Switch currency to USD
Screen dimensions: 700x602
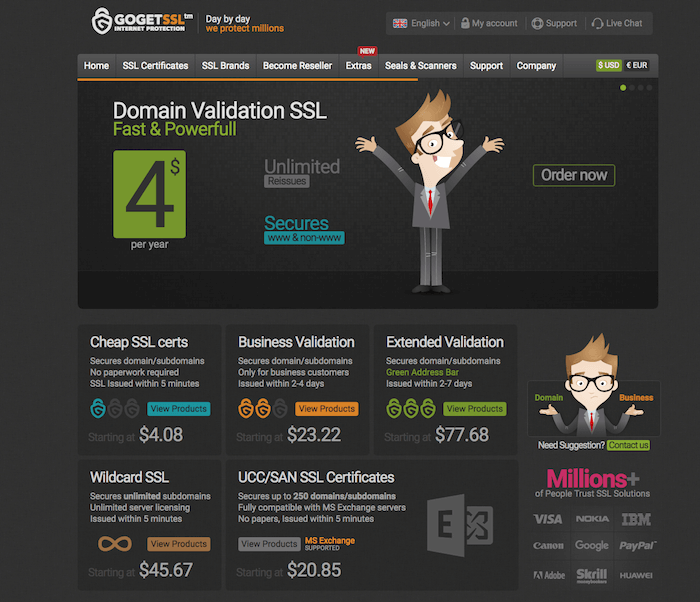pos(608,65)
